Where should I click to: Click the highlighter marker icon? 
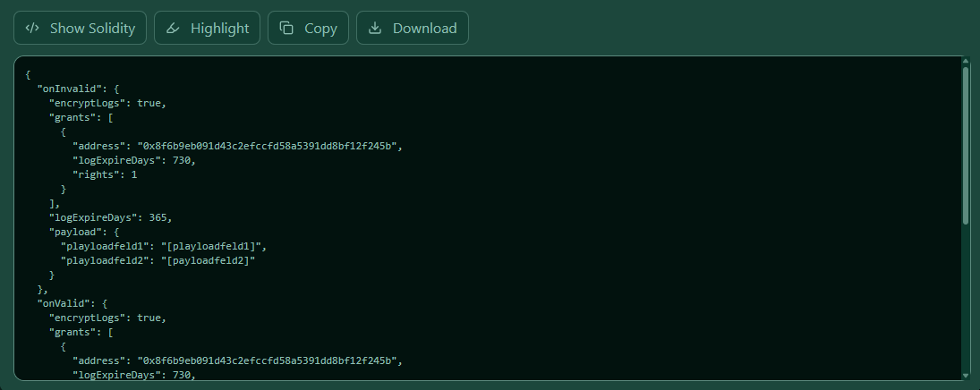(x=173, y=28)
